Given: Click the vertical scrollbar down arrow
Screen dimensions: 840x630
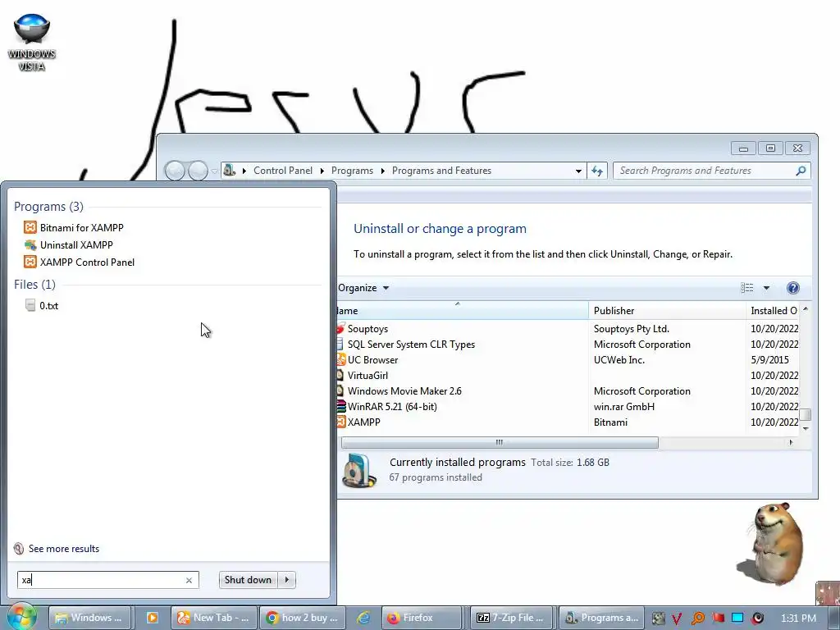Looking at the screenshot, I should pos(806,428).
